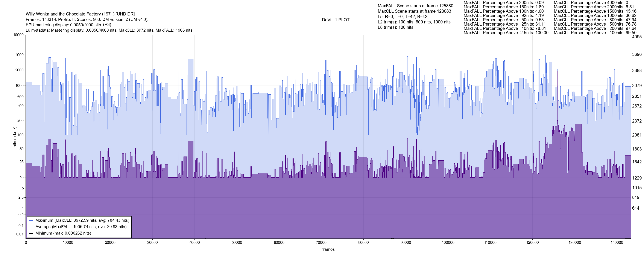Click the blue Maximum legend line swatch

click(31, 221)
